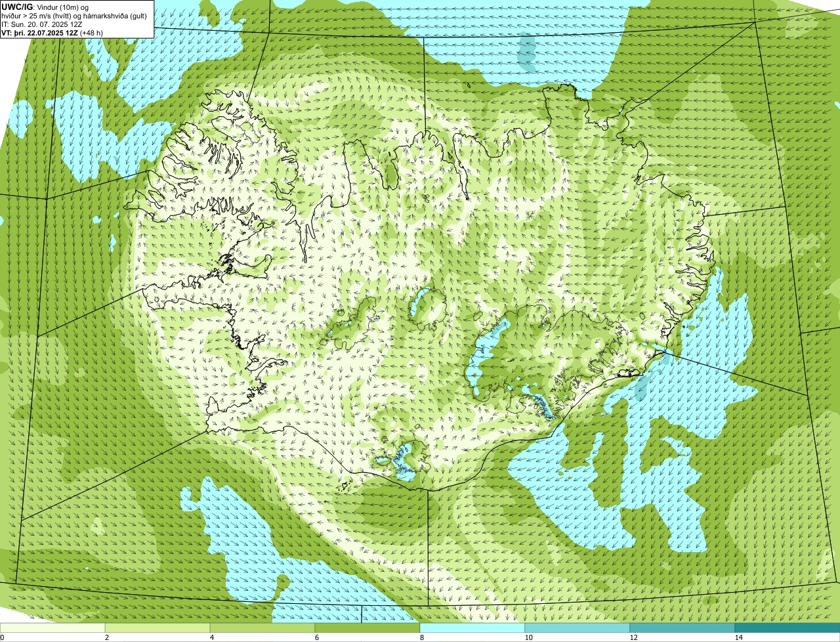Click the '10' label on the color scale

click(528, 637)
